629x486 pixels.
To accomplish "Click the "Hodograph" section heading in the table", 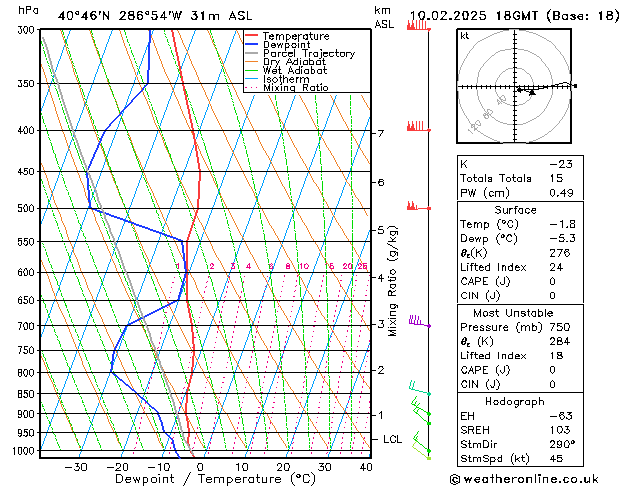I will 515,402.
